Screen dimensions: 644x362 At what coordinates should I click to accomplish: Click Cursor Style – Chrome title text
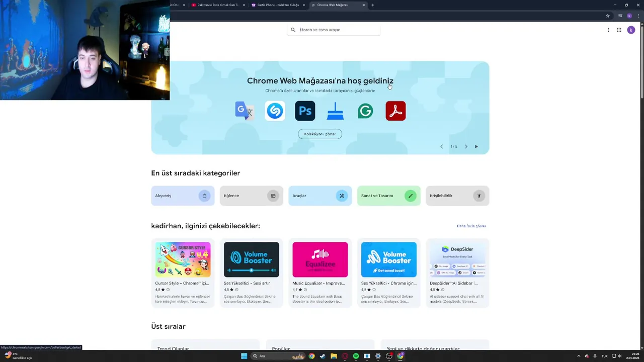(x=182, y=283)
